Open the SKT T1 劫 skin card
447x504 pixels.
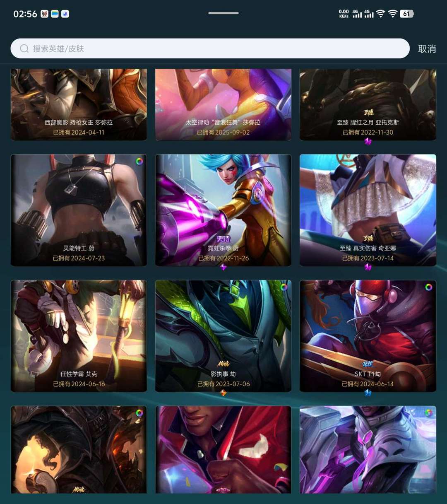(x=368, y=336)
